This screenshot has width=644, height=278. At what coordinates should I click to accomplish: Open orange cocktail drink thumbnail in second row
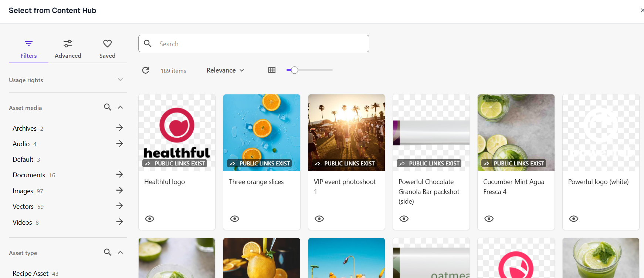click(x=262, y=258)
